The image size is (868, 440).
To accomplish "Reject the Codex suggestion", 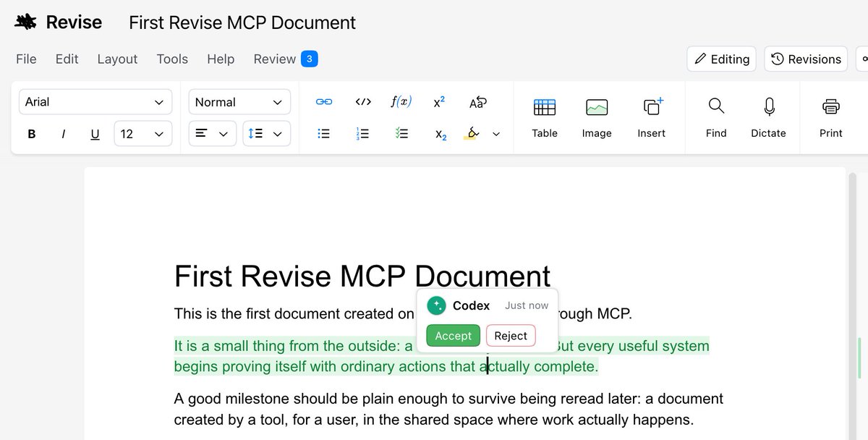I will click(511, 336).
